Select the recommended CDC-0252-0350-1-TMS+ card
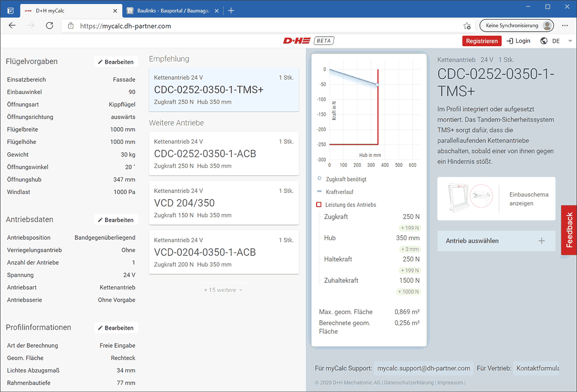Viewport: 577px width, 392px height. point(224,89)
